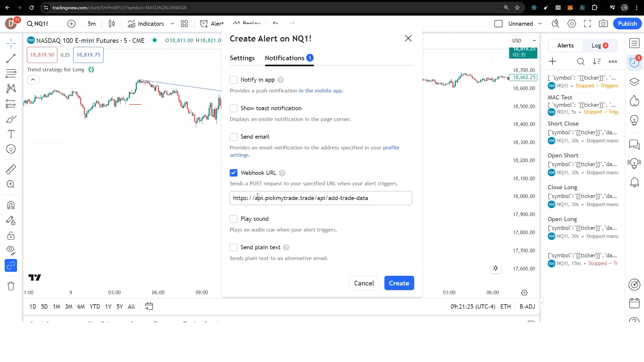Toggle stay in drawing mode
The height and width of the screenshot is (362, 644).
tap(11, 221)
